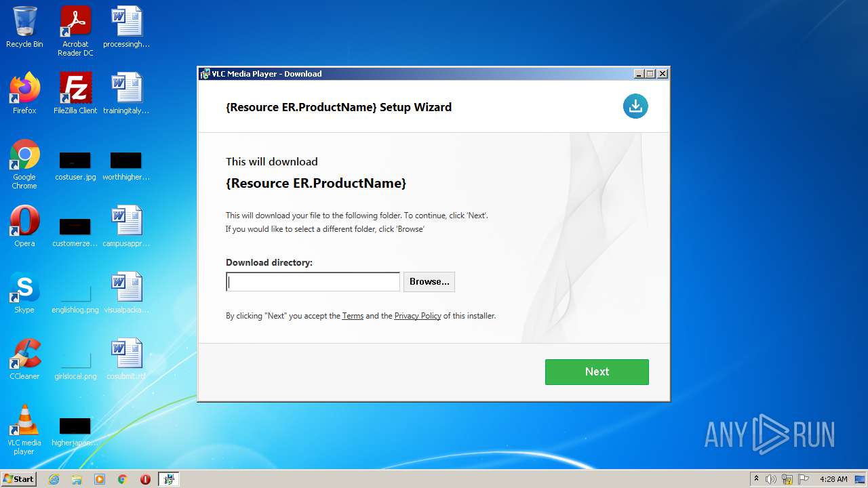The height and width of the screenshot is (488, 868).
Task: Click the 4:28 AM system clock
Action: [833, 479]
